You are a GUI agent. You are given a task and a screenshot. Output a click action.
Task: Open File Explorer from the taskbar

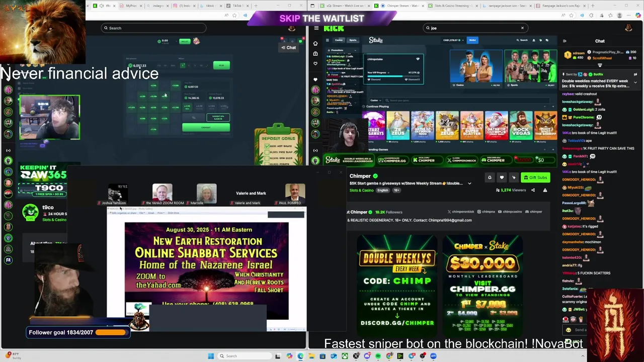311,356
